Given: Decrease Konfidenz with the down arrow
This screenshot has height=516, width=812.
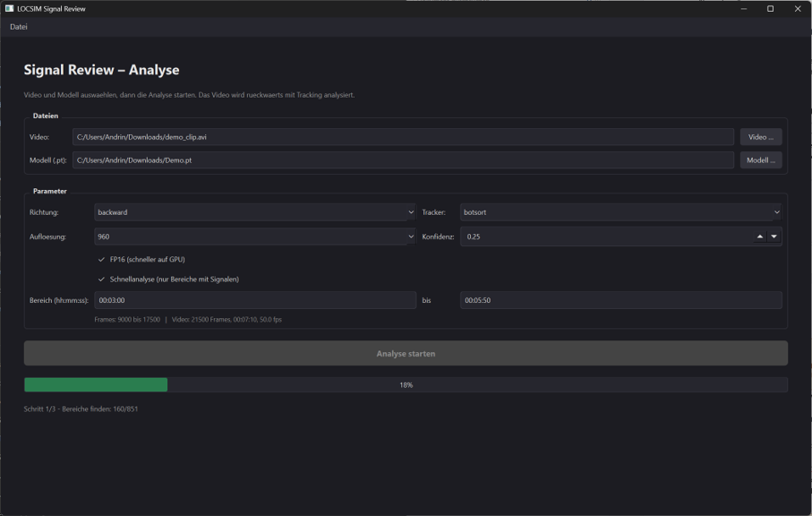Looking at the screenshot, I should tap(774, 236).
